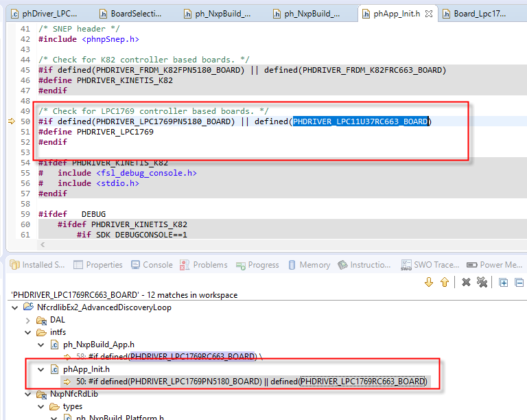Screen dimensions: 527x420
Task: Select phApp_Init.h in search results
Action: 86,369
